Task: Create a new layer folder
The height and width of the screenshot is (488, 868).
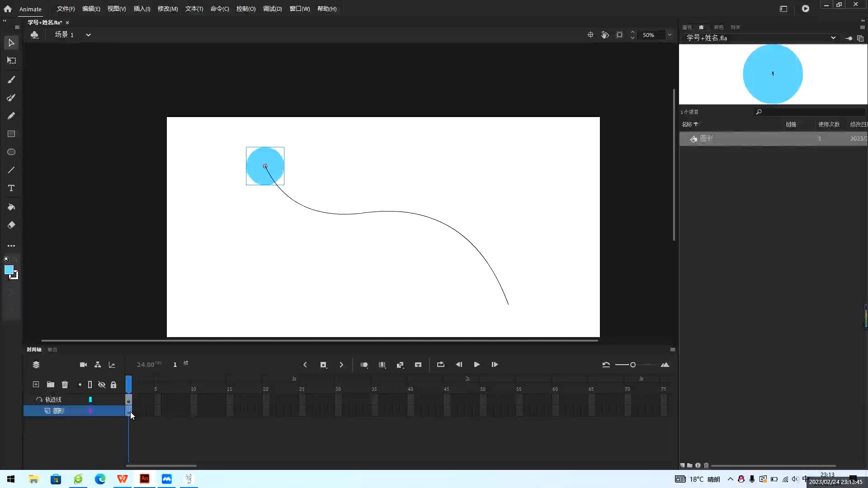Action: click(51, 385)
